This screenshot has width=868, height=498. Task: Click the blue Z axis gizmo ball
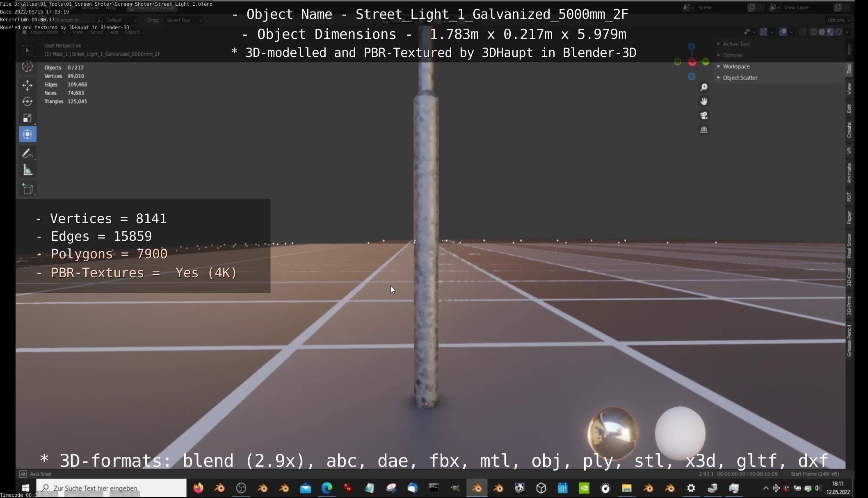pos(692,47)
